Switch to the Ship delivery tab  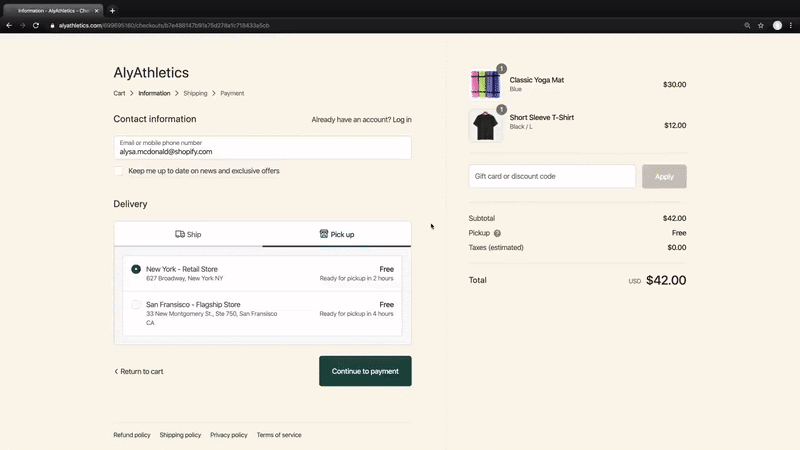(x=188, y=234)
